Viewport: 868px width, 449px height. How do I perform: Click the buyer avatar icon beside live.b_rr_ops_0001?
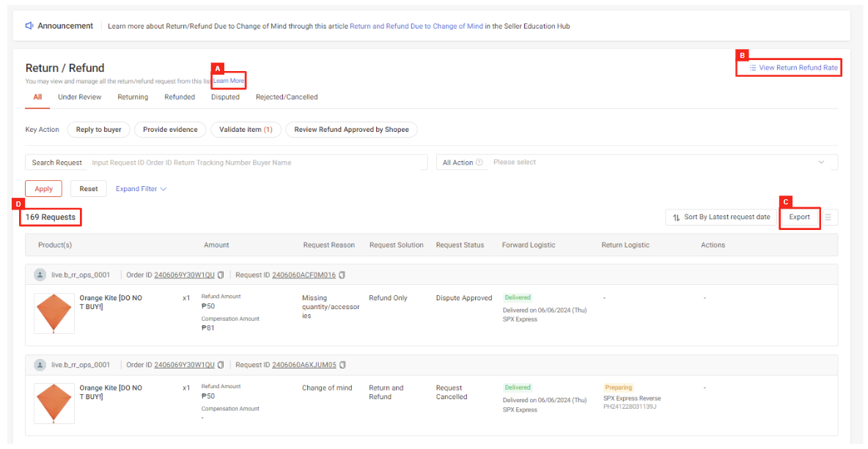[x=40, y=274]
